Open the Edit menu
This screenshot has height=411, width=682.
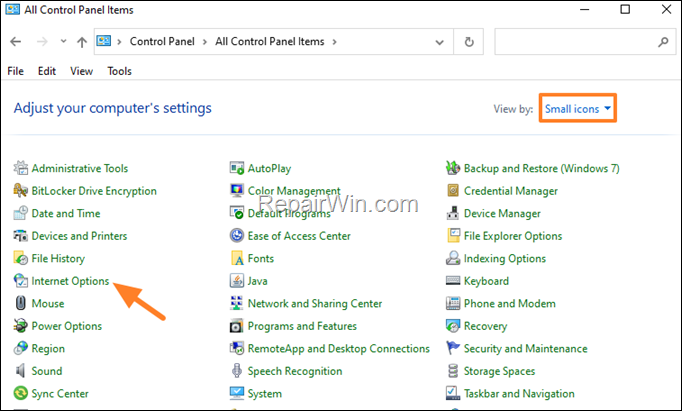coord(47,71)
